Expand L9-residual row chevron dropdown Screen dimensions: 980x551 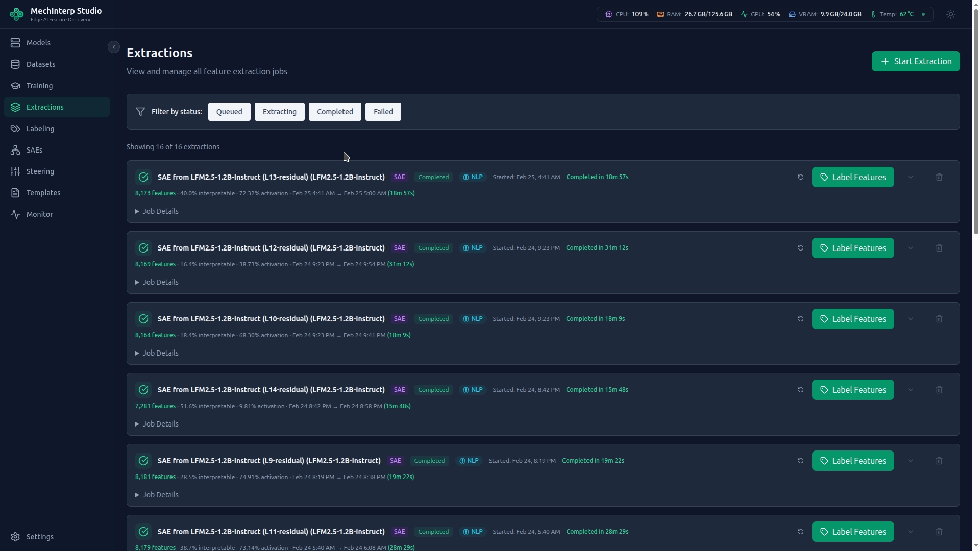click(x=911, y=461)
